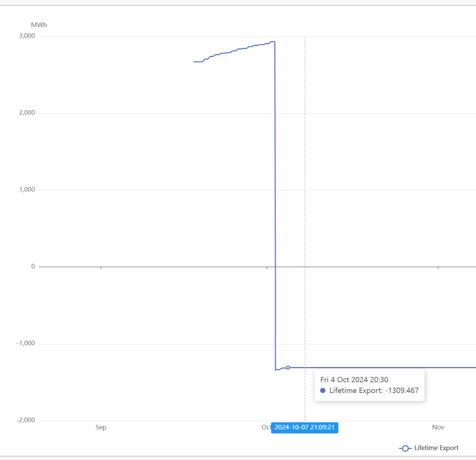Click the MWh unit label
476x460 pixels.
(x=39, y=25)
